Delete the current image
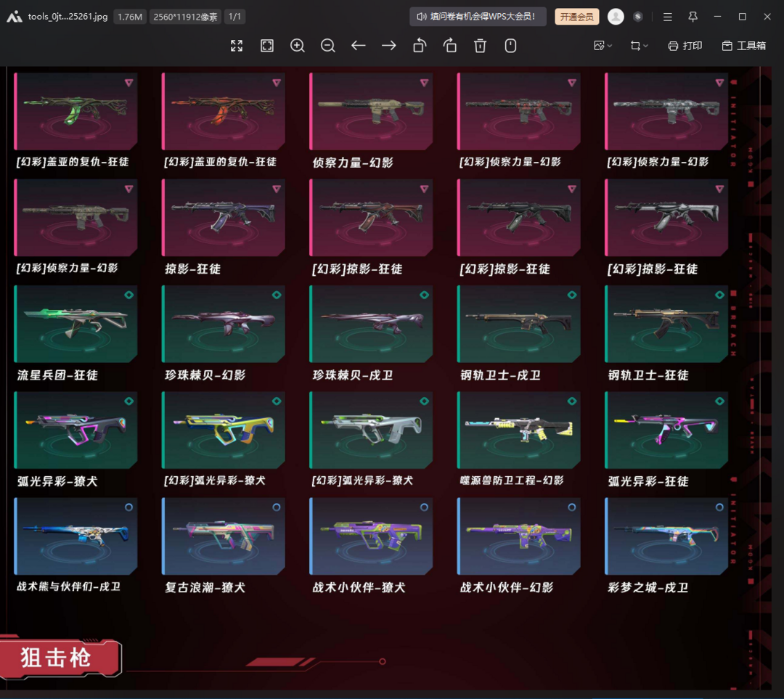Screen dimensions: 784x699 tap(480, 46)
